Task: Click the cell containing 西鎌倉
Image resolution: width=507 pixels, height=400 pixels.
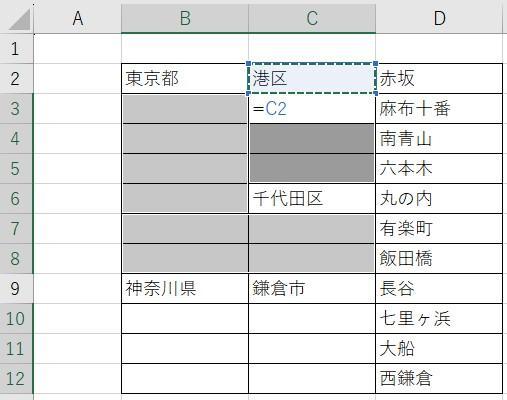Action: tap(439, 378)
